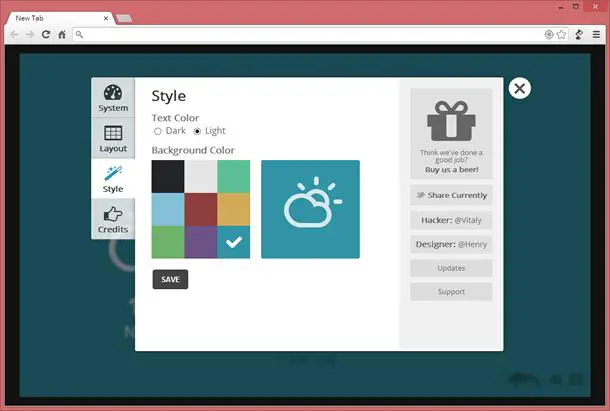This screenshot has width=610, height=411.
Task: Click the Support button
Action: (451, 292)
